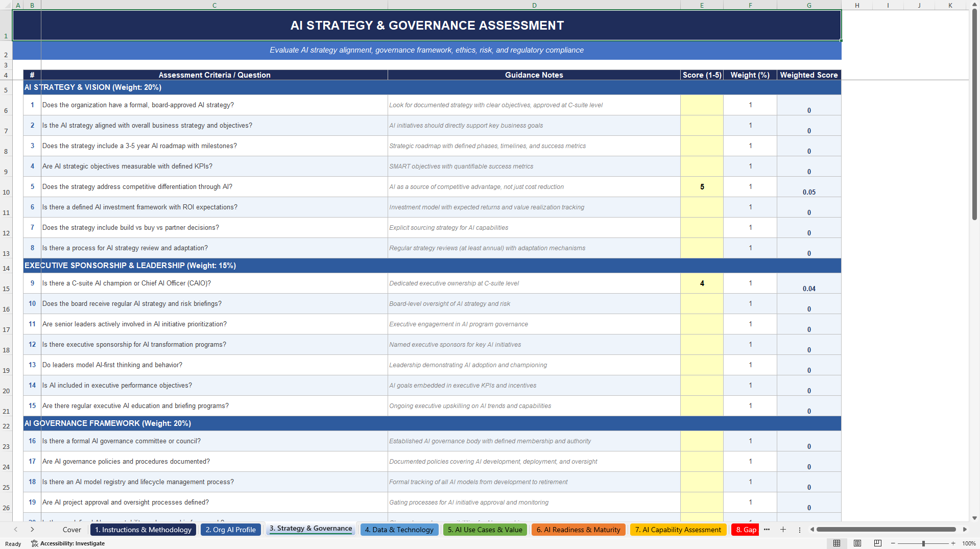
Task: Open 7. AI Capability Assessment tab
Action: tap(678, 530)
